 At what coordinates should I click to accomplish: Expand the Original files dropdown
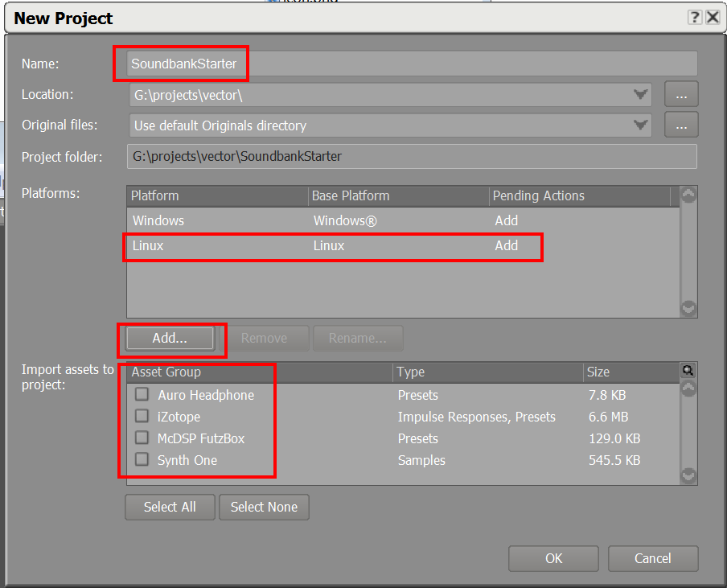tap(641, 125)
